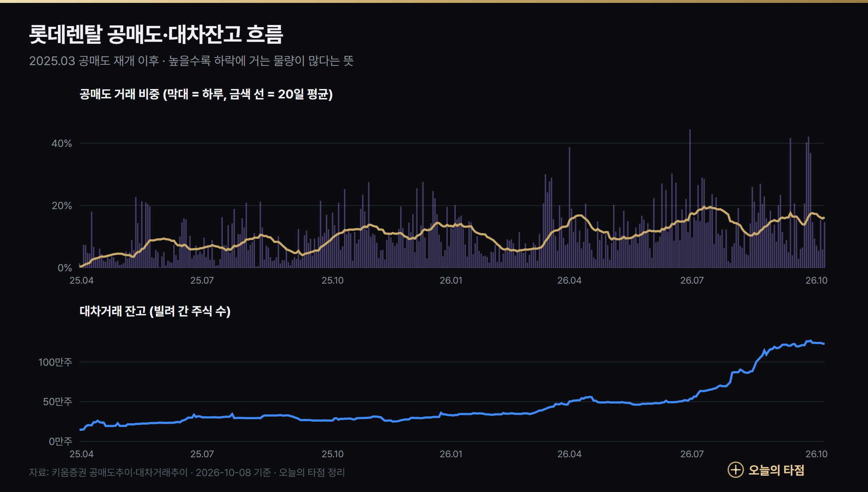The width and height of the screenshot is (868, 492).
Task: Click the 25.10 label under upper chart
Action: click(333, 280)
